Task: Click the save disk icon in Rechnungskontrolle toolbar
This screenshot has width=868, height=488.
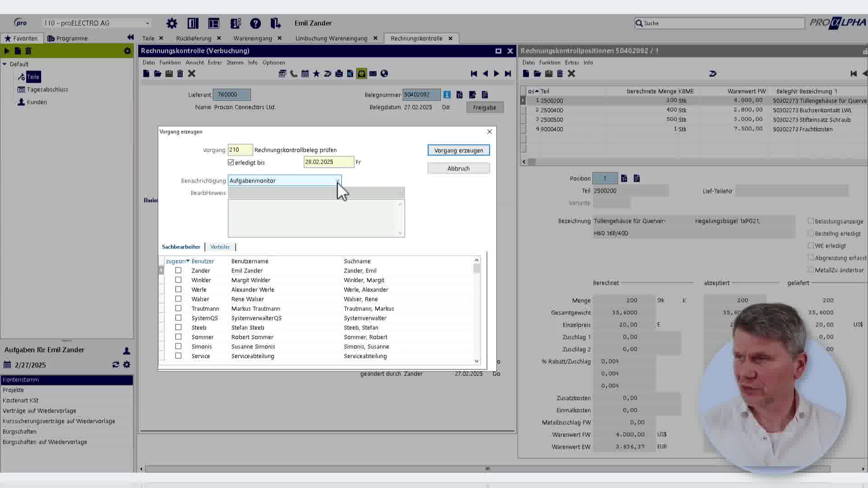Action: coord(169,74)
